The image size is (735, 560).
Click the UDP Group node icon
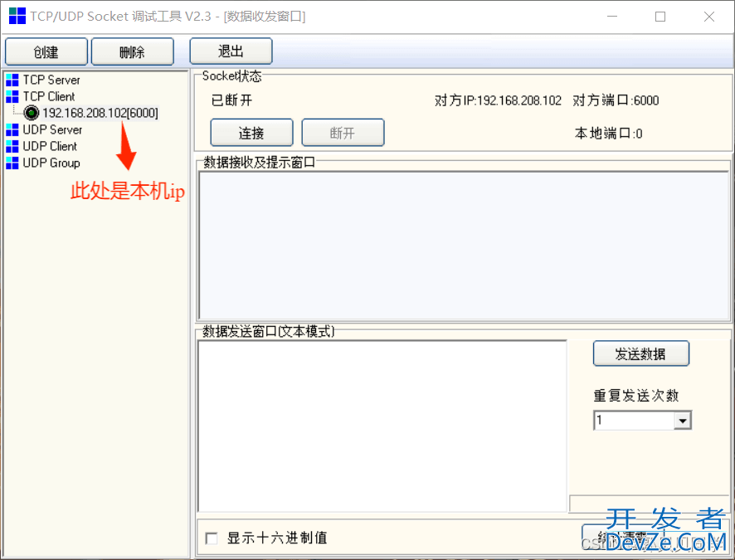tap(12, 163)
